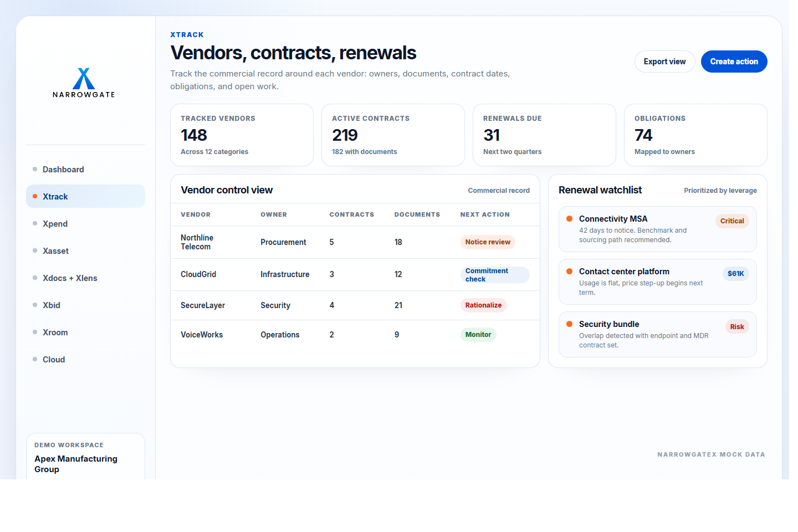Viewport: 798px width, 532px height.
Task: Open the Active Contracts 219 card
Action: tap(393, 135)
